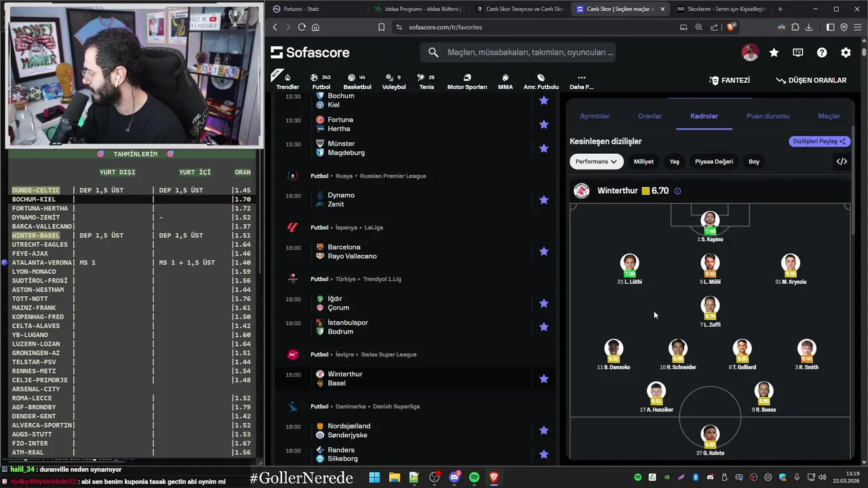
Task: Select Basketbol sport category
Action: pos(357,82)
